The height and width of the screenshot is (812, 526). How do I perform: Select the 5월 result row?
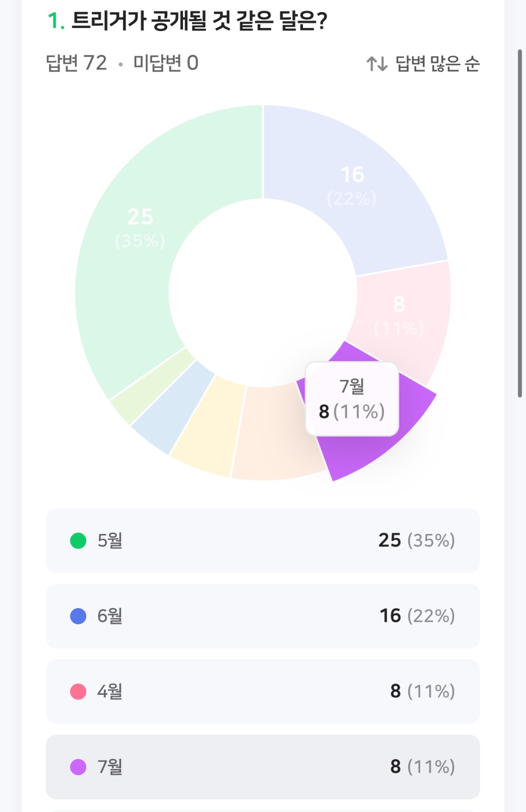click(x=263, y=540)
